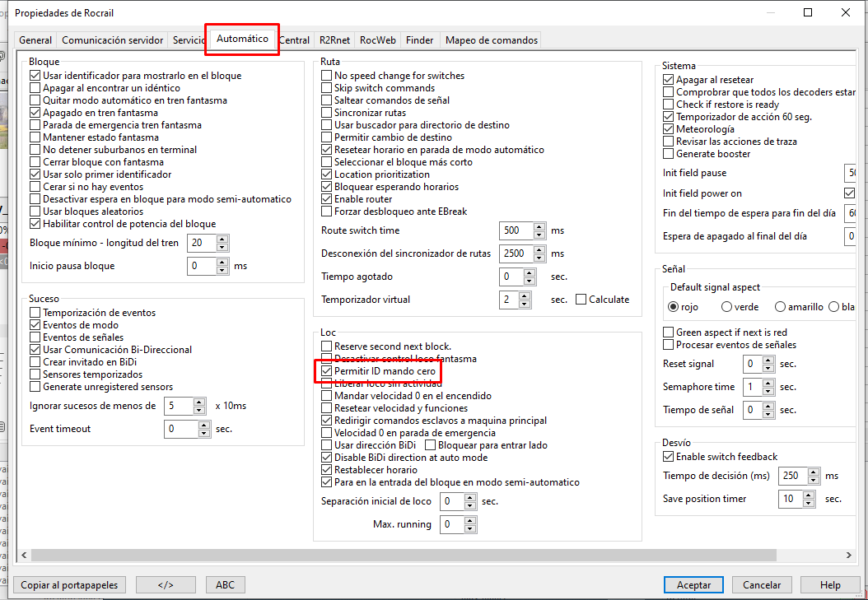The image size is (868, 600).
Task: Decrease Desconexión del sincronizador de rutas
Action: click(x=539, y=258)
